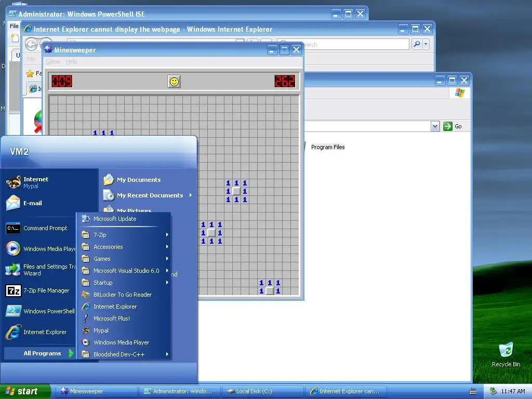
Task: Click the Minesweeper smiley face button
Action: [x=174, y=82]
